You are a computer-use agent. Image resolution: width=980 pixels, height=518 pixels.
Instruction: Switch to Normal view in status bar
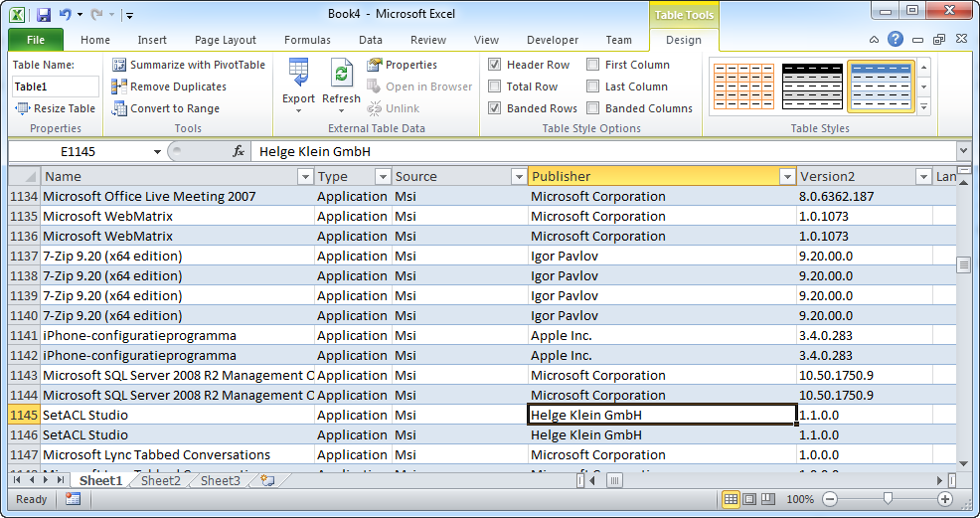[x=731, y=499]
